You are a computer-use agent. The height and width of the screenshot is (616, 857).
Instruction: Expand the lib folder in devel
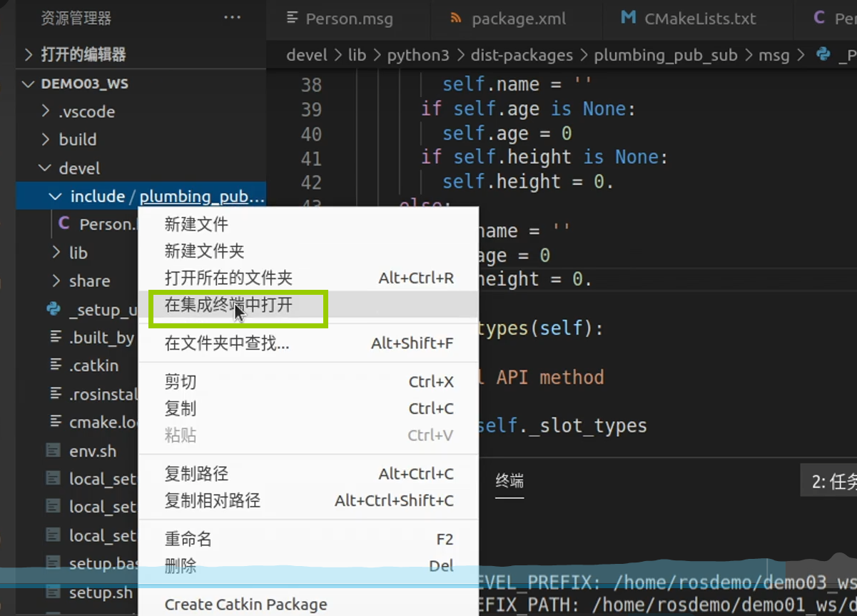[56, 253]
